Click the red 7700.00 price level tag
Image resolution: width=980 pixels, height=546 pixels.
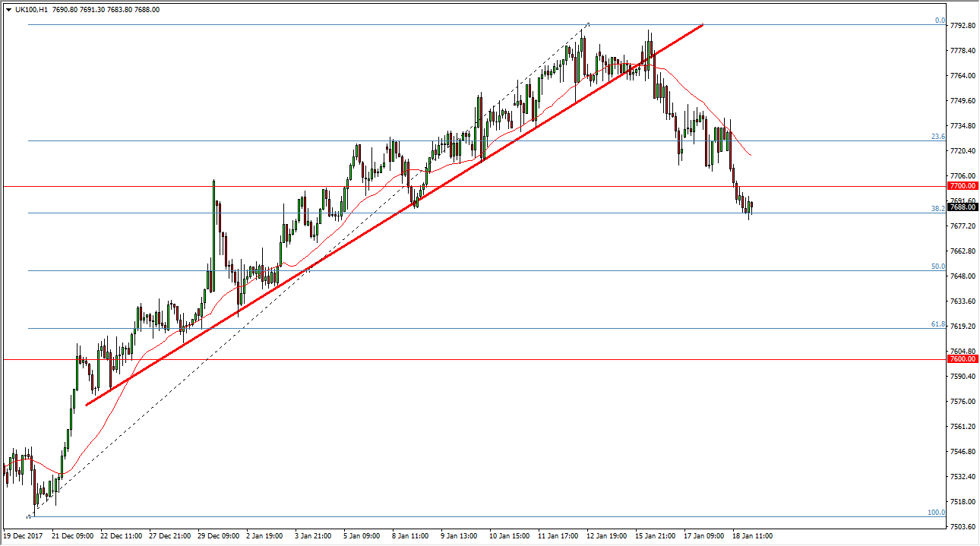click(962, 185)
